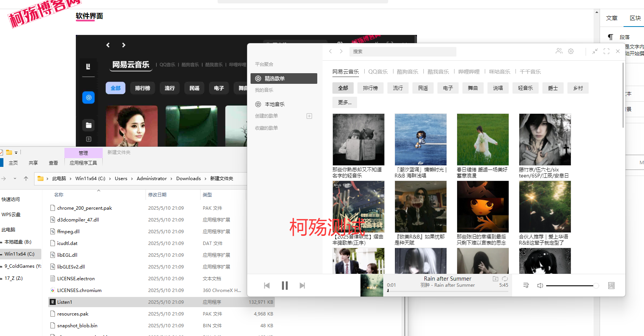Skip to next track in music player

point(302,286)
